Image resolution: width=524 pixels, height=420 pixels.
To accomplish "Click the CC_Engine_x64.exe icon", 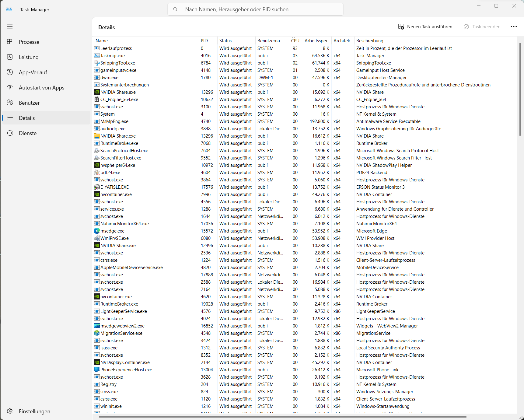I will [97, 100].
